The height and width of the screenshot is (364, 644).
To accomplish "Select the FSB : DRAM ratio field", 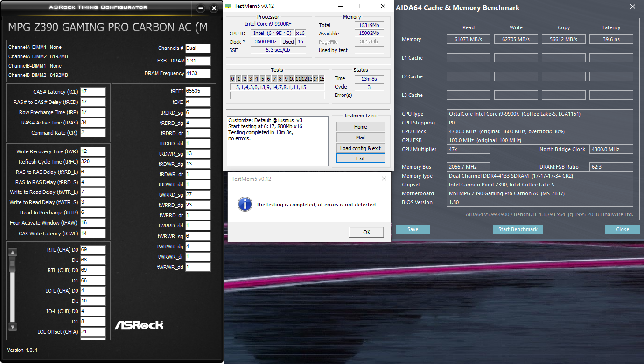I will pyautogui.click(x=198, y=61).
